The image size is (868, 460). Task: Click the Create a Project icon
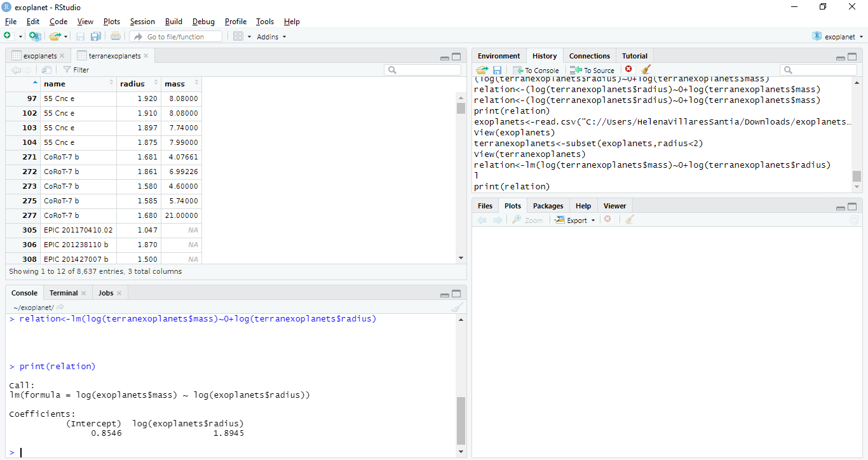pyautogui.click(x=35, y=36)
